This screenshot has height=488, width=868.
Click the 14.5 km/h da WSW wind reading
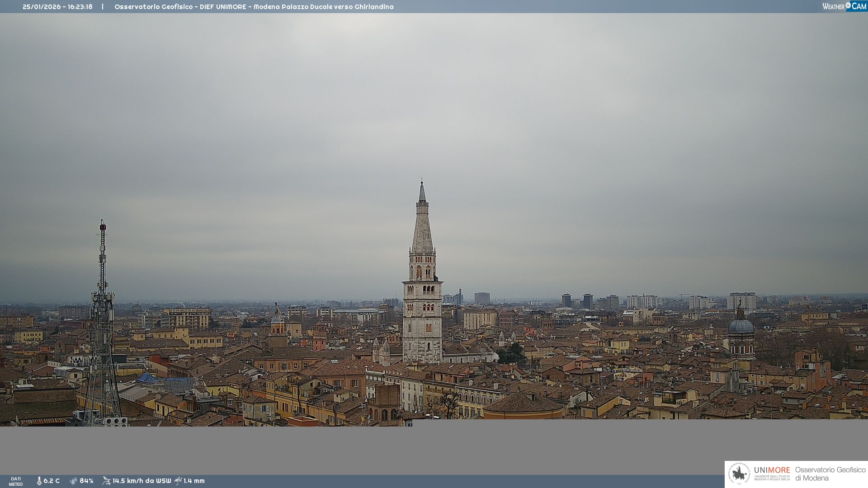(x=142, y=481)
